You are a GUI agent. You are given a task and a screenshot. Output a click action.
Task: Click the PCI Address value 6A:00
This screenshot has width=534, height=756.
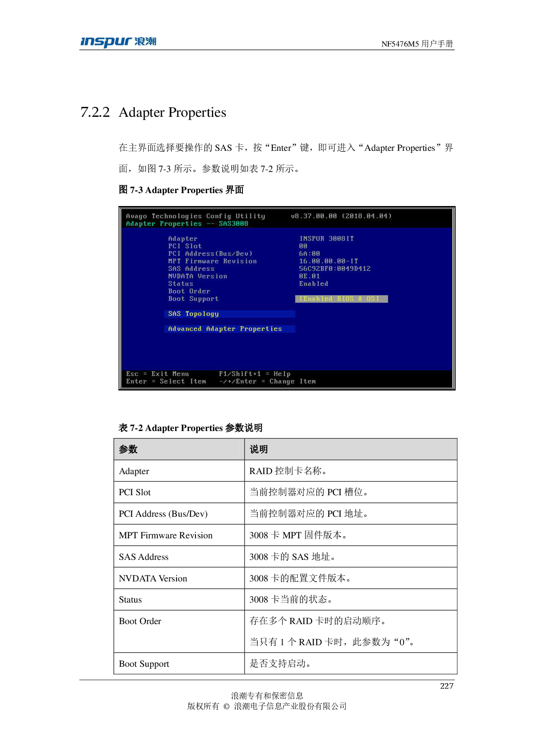(309, 254)
